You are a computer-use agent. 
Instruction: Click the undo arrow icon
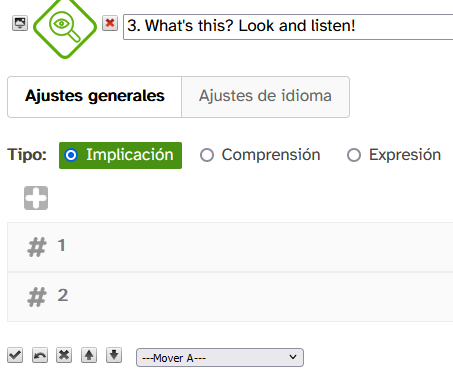pos(40,355)
